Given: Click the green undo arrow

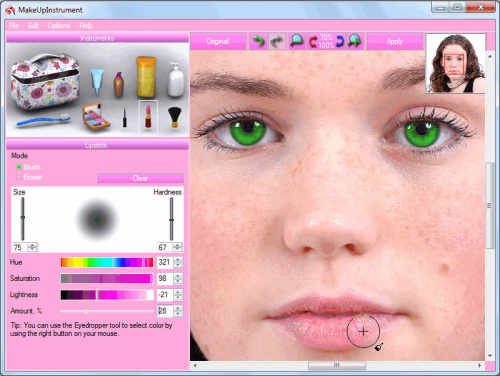Looking at the screenshot, I should tap(258, 41).
